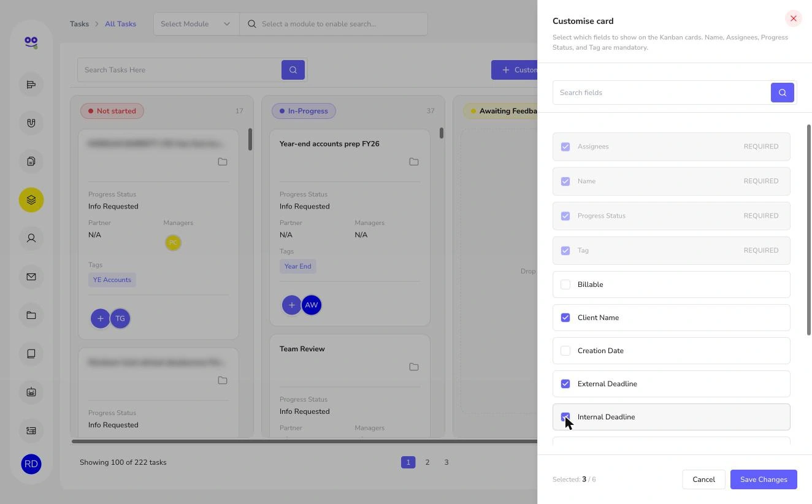Click folder icon on Team Review card
This screenshot has height=504, width=812.
pyautogui.click(x=414, y=367)
